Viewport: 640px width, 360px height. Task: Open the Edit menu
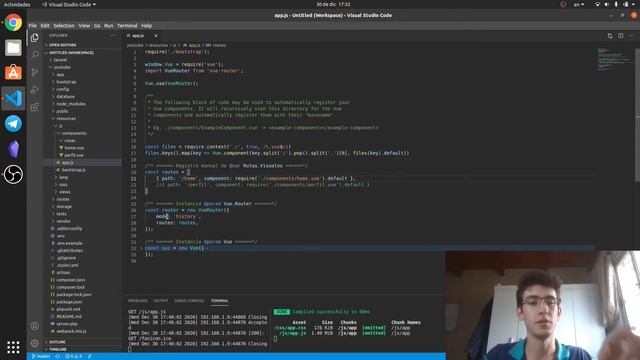(x=45, y=26)
